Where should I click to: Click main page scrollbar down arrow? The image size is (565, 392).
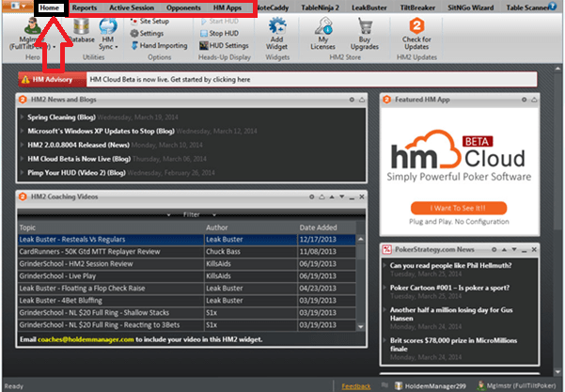point(557,371)
